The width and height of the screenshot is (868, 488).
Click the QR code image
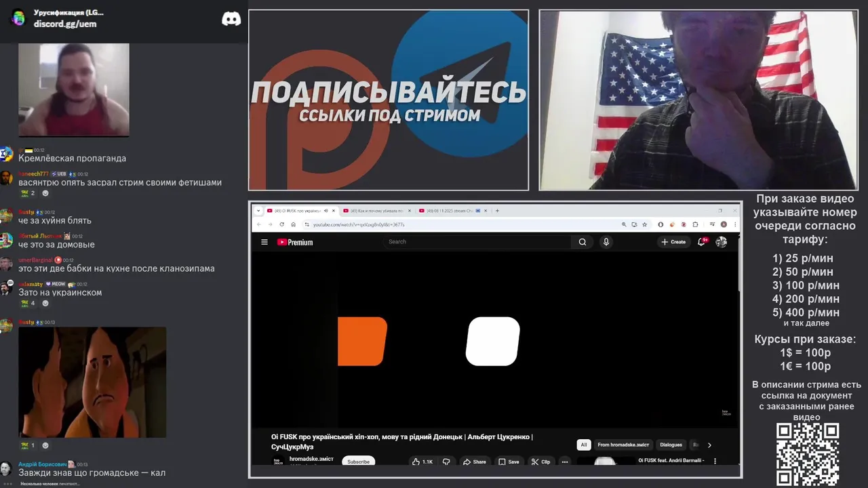point(808,454)
